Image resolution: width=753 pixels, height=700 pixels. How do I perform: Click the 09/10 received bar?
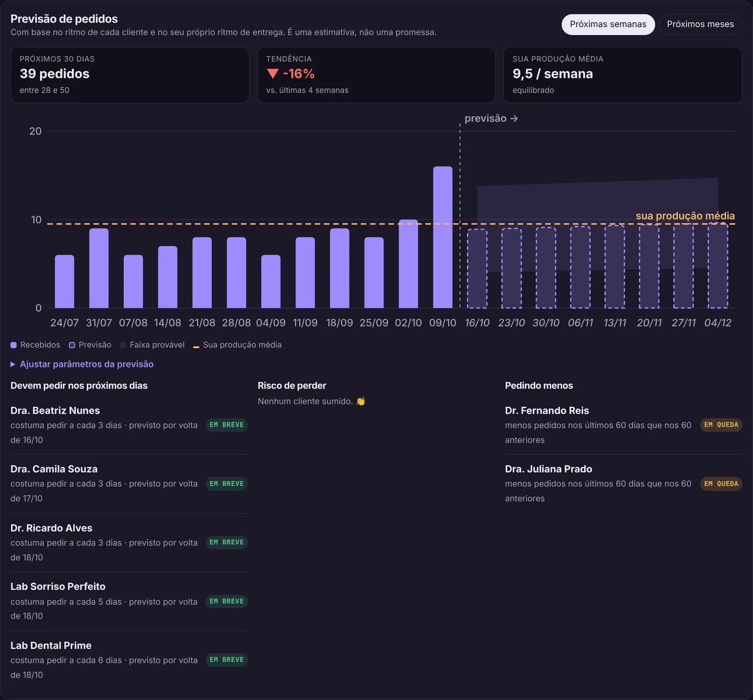(x=443, y=237)
